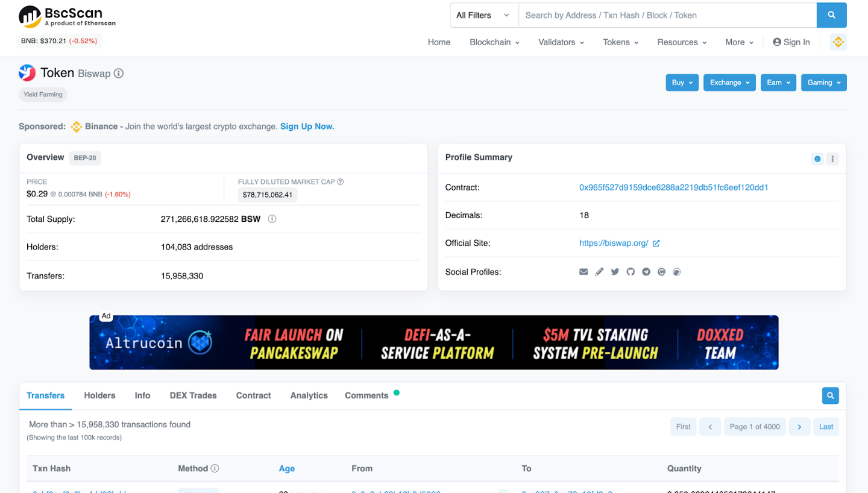The height and width of the screenshot is (493, 868).
Task: Click the external link icon beside biswap.org
Action: (x=656, y=243)
